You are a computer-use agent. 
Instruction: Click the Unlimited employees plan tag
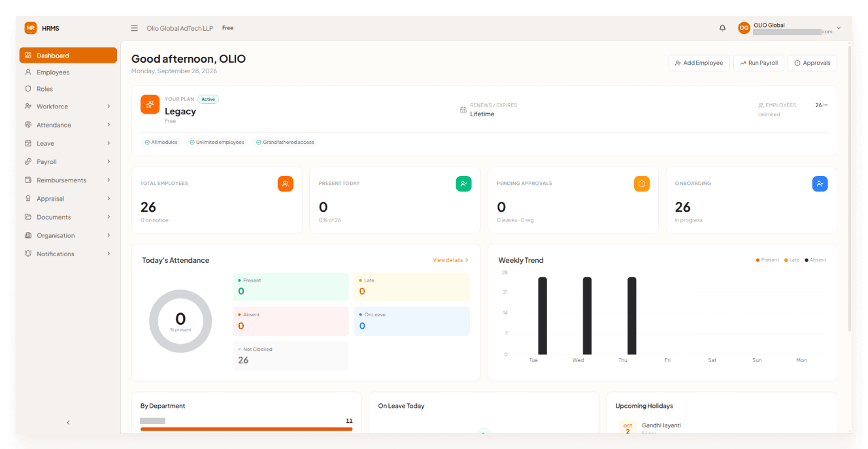217,142
